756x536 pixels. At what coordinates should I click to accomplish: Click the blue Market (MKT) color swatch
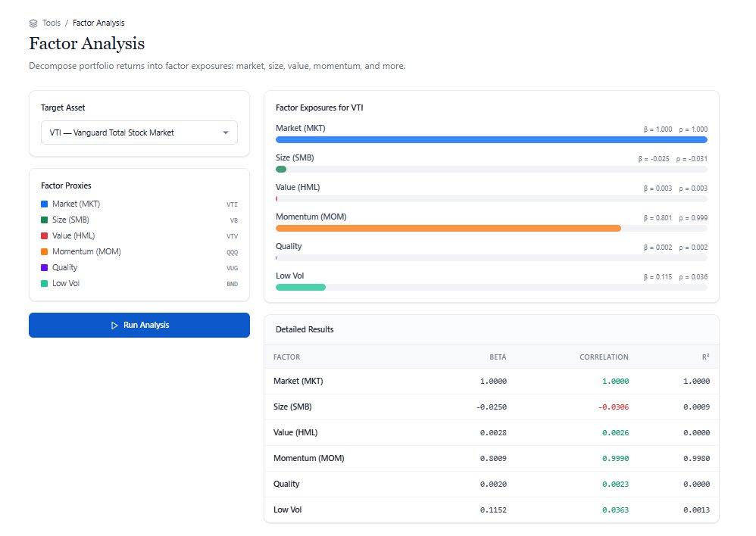[45, 204]
